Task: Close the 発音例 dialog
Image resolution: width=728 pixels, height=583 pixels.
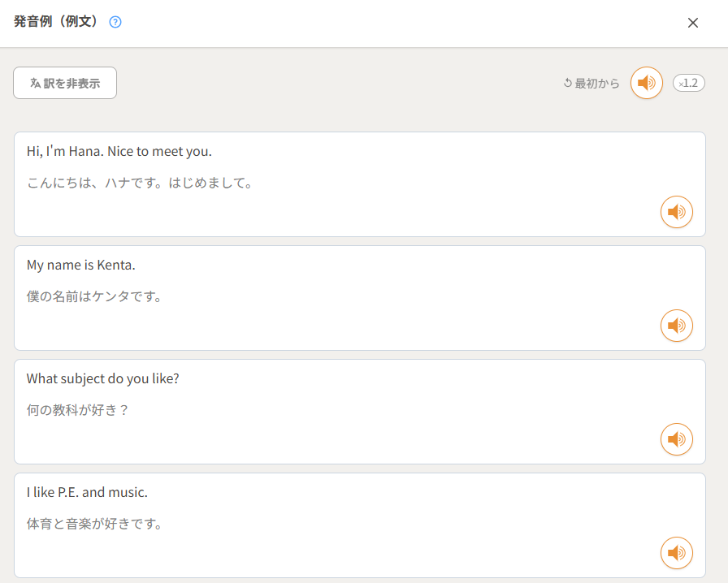Action: pyautogui.click(x=693, y=23)
